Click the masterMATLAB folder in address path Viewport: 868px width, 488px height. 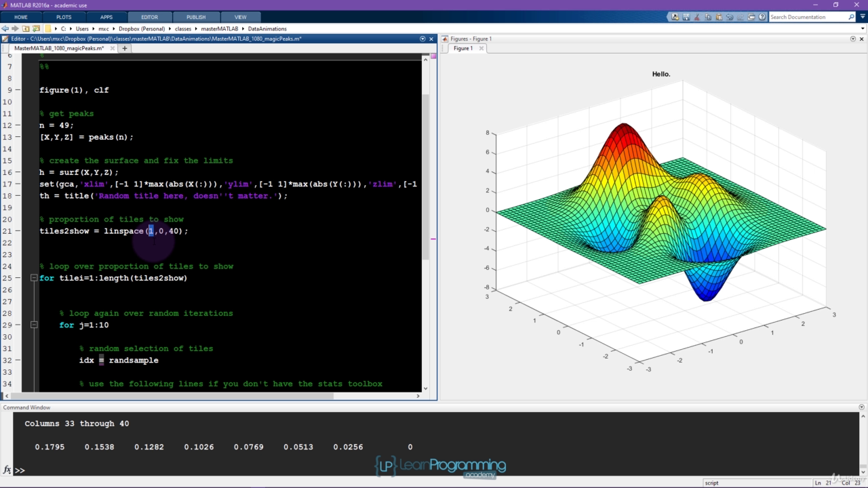click(219, 28)
